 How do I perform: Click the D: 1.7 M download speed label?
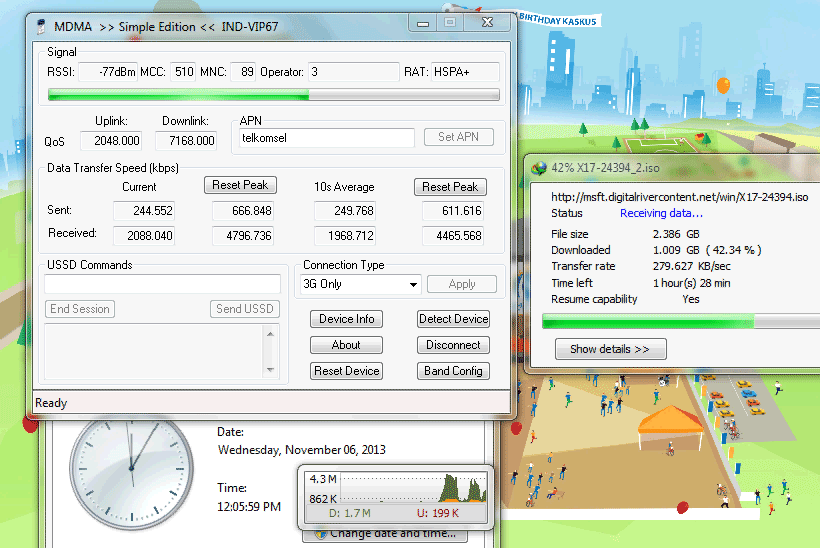click(349, 513)
